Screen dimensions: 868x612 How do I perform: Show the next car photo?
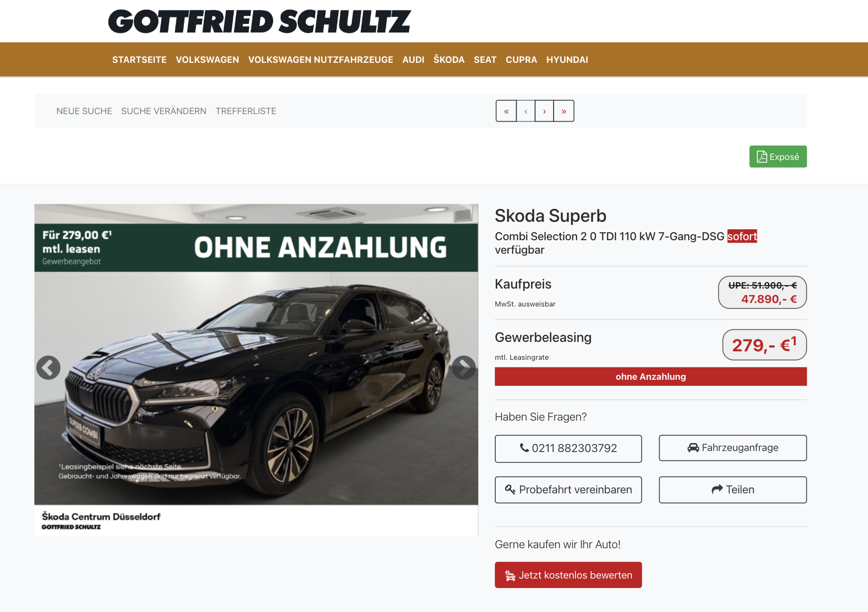point(464,368)
